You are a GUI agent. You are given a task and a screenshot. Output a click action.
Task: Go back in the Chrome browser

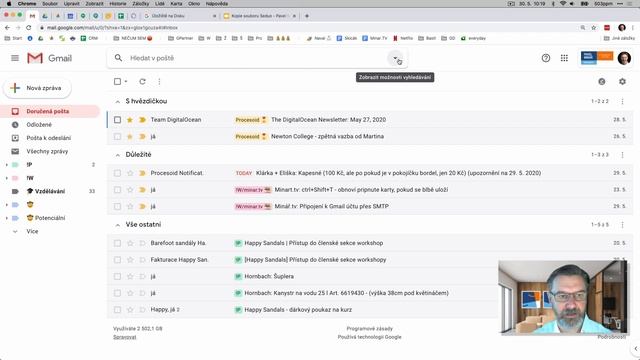(7, 27)
